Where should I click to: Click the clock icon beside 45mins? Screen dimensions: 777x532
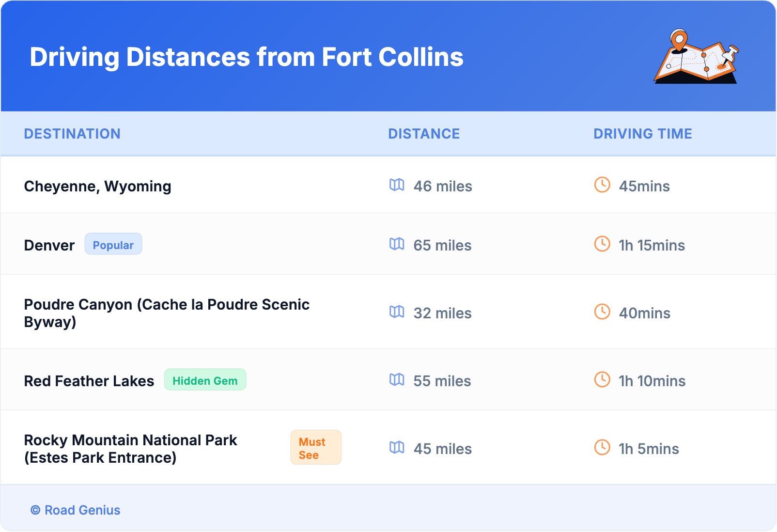coord(602,185)
